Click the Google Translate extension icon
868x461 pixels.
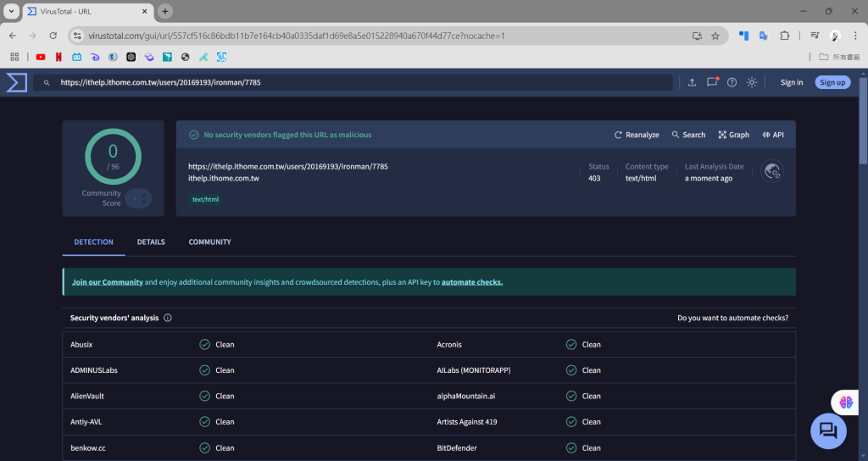coord(764,36)
